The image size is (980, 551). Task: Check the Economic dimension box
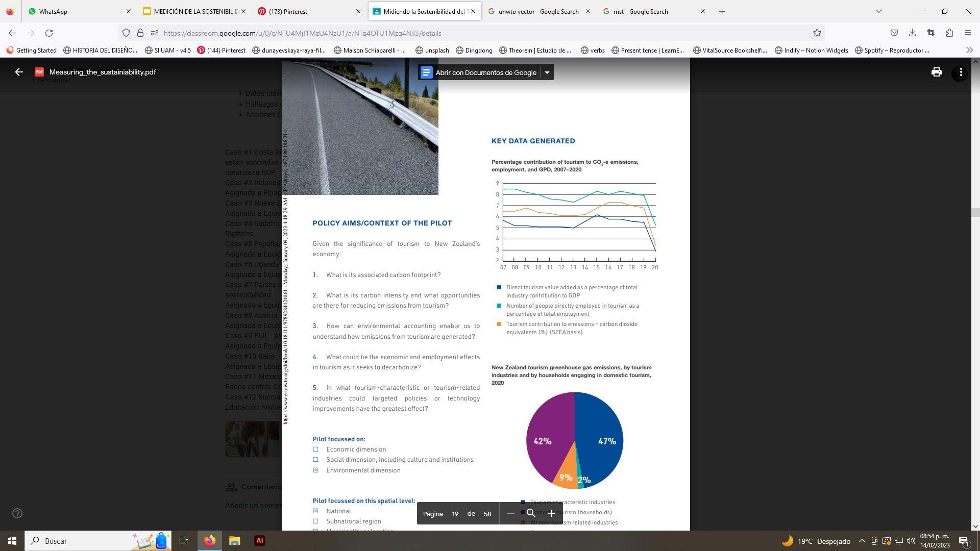coord(315,449)
